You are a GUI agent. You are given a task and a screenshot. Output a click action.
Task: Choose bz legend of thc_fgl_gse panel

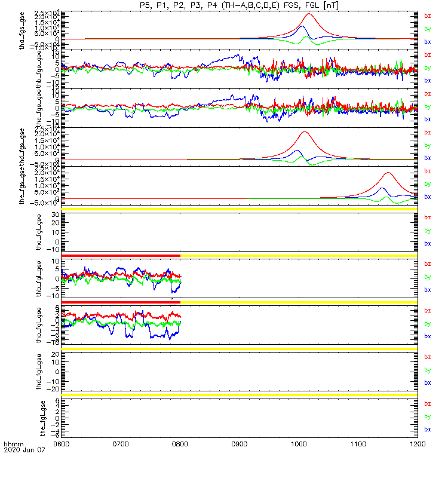coord(428,311)
